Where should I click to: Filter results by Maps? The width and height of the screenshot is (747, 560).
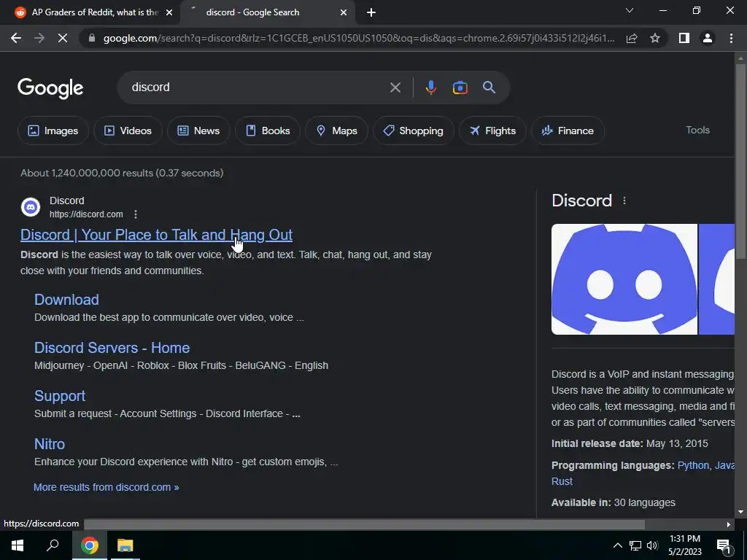tap(336, 131)
